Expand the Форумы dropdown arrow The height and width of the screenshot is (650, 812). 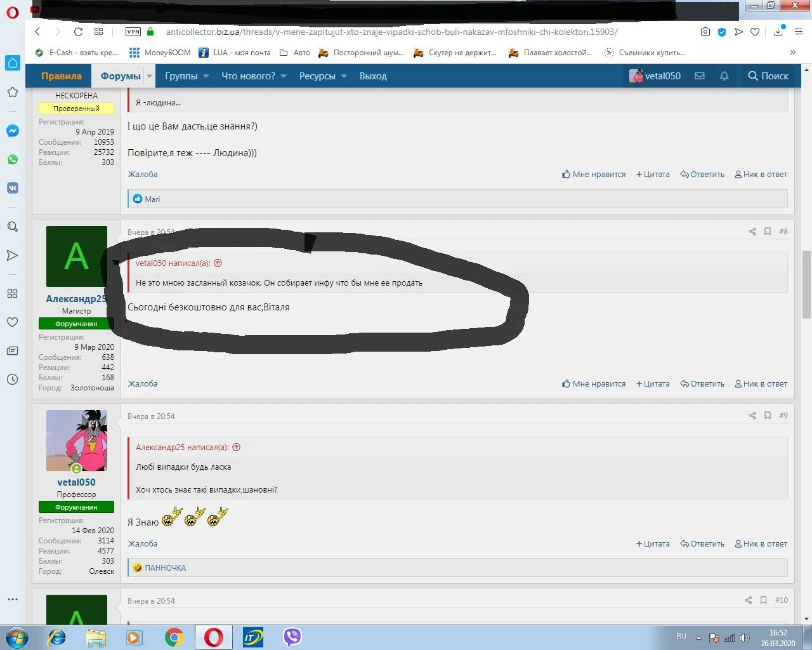tap(150, 76)
